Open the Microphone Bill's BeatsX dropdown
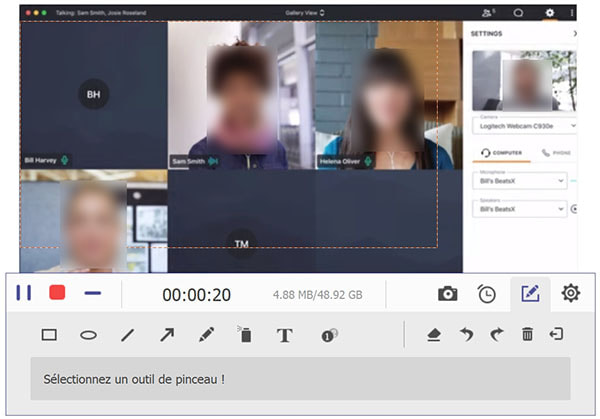Image resolution: width=600 pixels, height=419 pixels. point(520,181)
